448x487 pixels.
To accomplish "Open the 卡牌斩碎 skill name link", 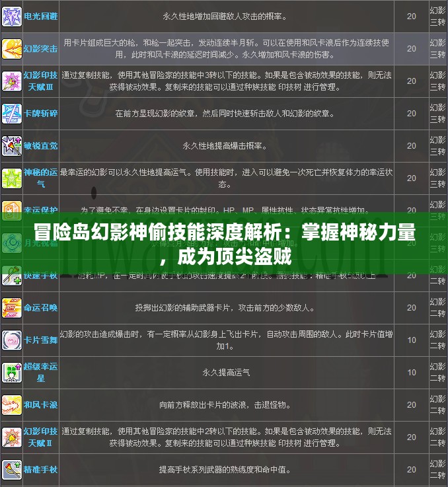I will 41,114.
